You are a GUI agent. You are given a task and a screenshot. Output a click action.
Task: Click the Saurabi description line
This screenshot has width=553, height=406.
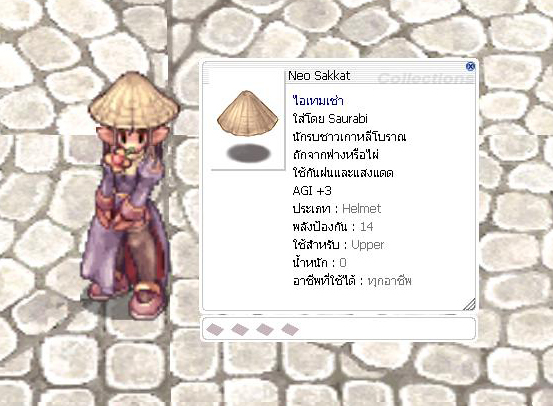[330, 119]
